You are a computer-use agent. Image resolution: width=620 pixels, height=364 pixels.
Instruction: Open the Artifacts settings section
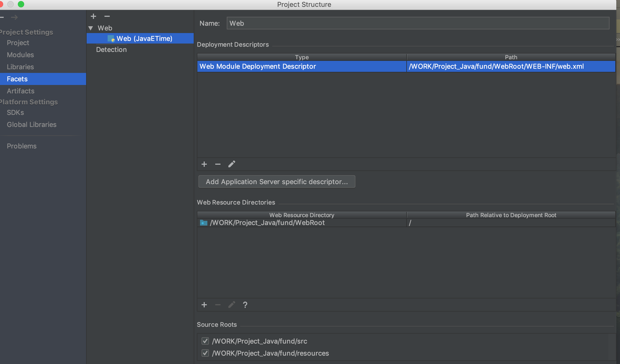coord(20,91)
